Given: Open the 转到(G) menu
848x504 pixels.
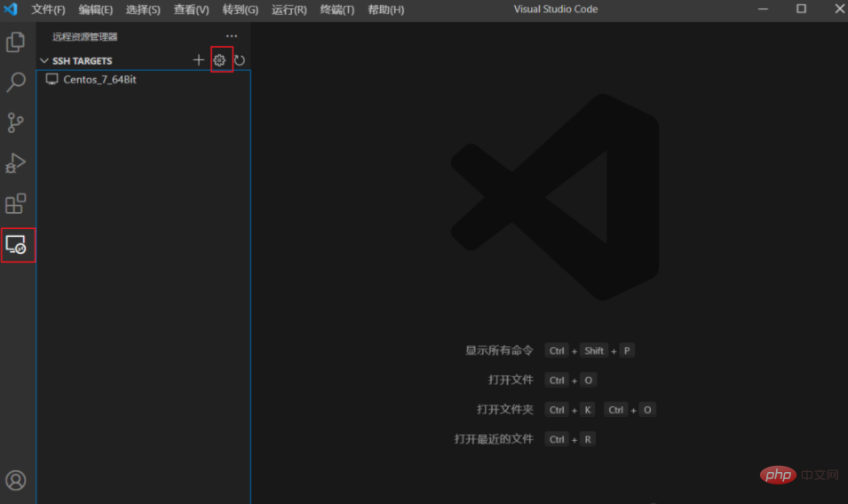Looking at the screenshot, I should click(240, 10).
